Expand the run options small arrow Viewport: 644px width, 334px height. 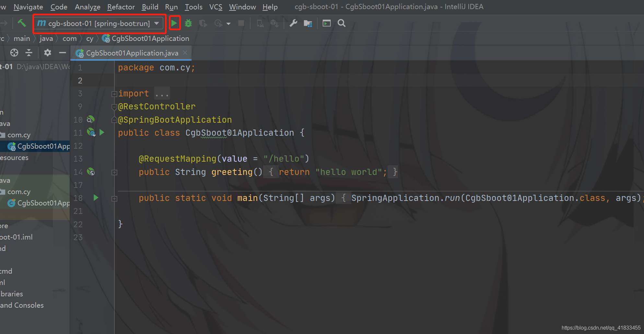pos(228,24)
